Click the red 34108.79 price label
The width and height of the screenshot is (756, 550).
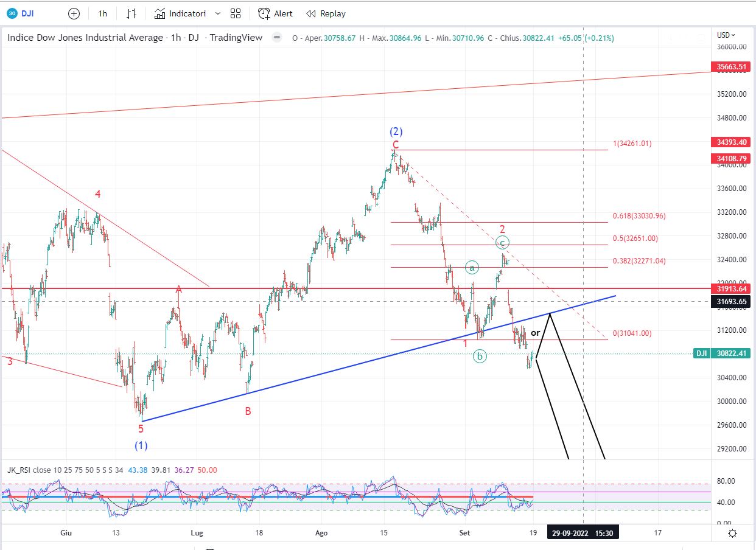(730, 159)
